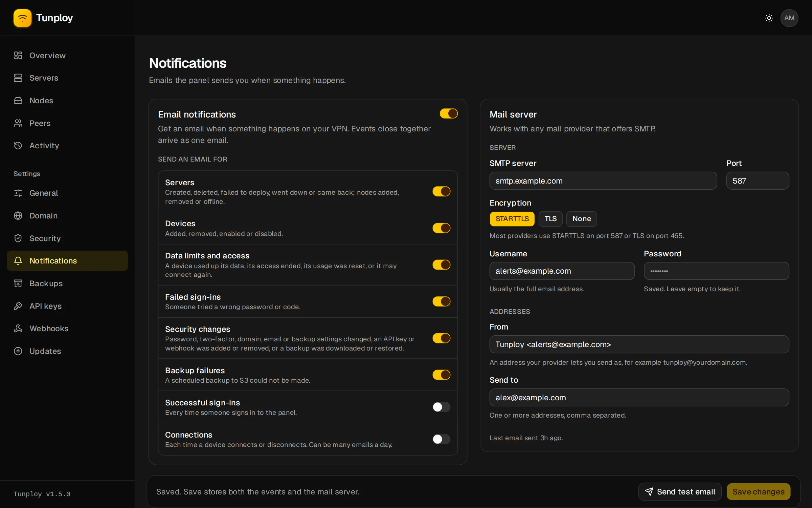812x508 pixels.
Task: Click the API keys key icon
Action: (x=18, y=306)
